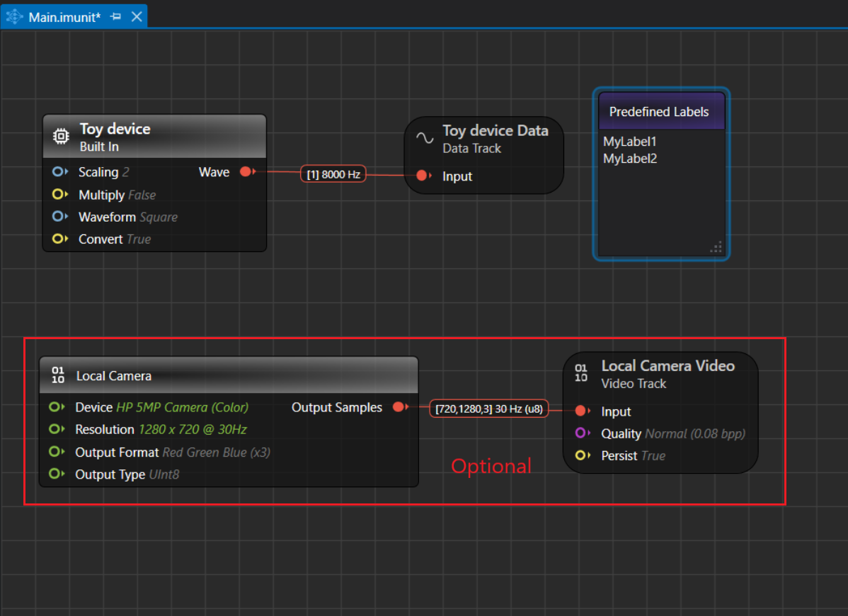Click the Toy device Data Input port
Image resolution: width=848 pixels, height=616 pixels.
[x=423, y=176]
